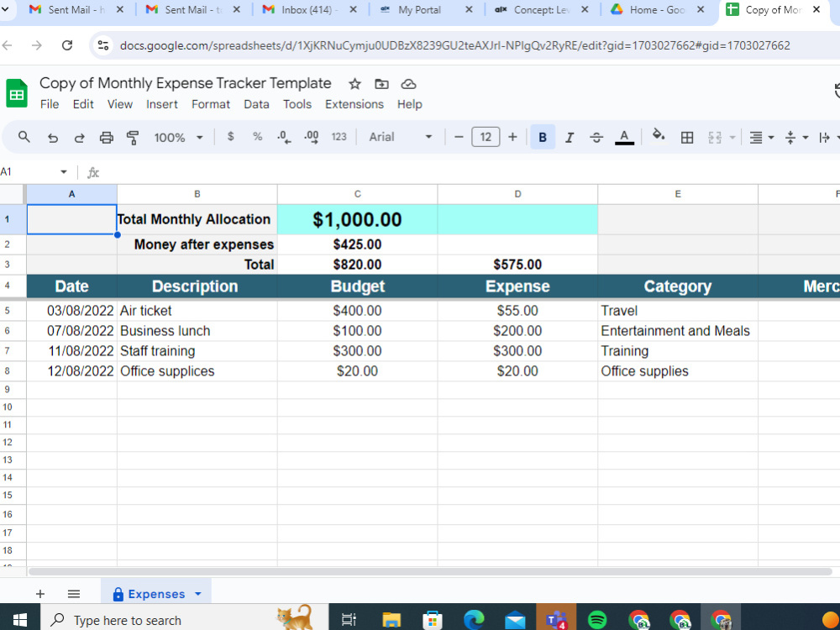Apply currency format with the dollar icon
840x630 pixels.
pos(230,137)
